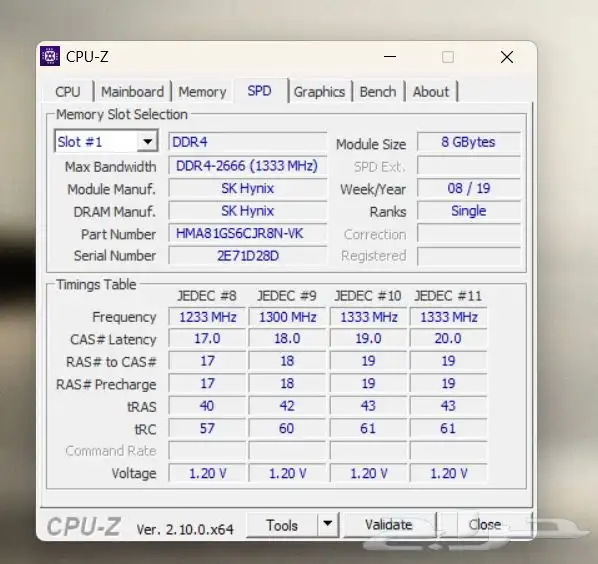Image resolution: width=598 pixels, height=564 pixels.
Task: Close CPU-Z with the X button
Action: (507, 57)
